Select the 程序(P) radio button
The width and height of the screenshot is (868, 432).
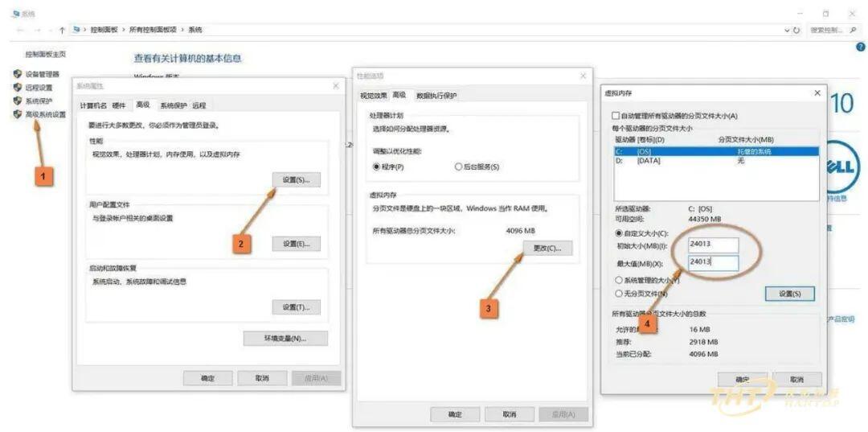point(377,167)
